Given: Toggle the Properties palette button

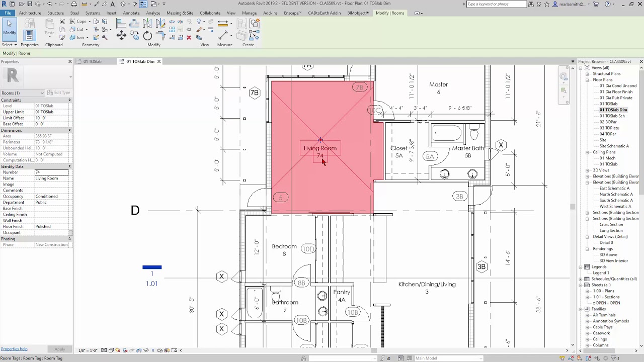Looking at the screenshot, I should [x=29, y=35].
